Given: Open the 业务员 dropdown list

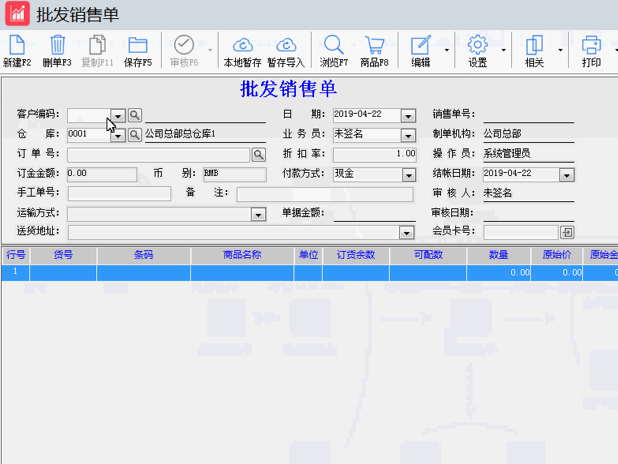Looking at the screenshot, I should [408, 135].
